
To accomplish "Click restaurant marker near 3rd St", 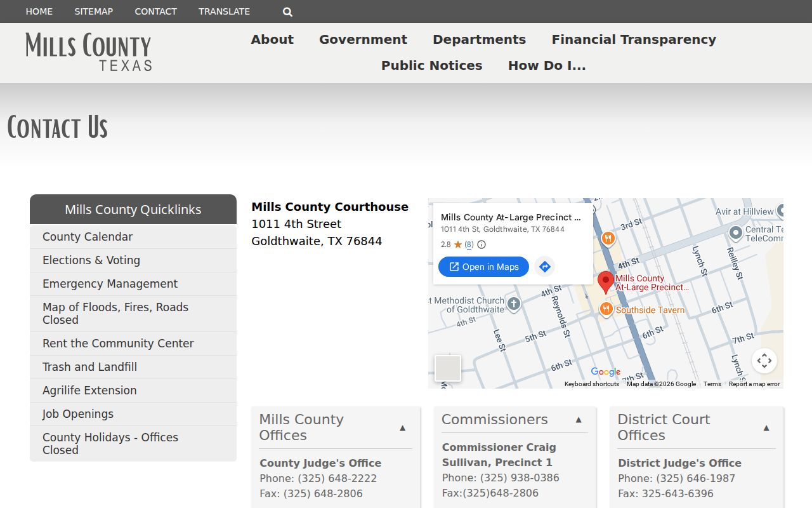I will 608,239.
